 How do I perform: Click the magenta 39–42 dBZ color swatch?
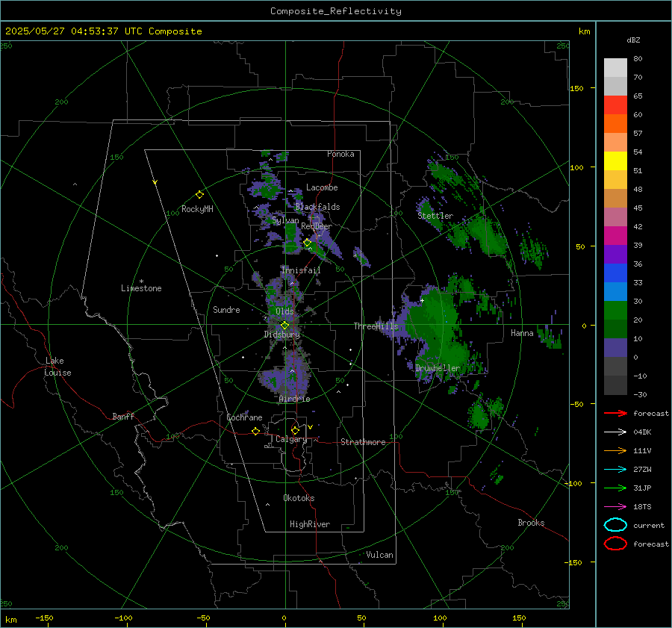click(x=615, y=236)
